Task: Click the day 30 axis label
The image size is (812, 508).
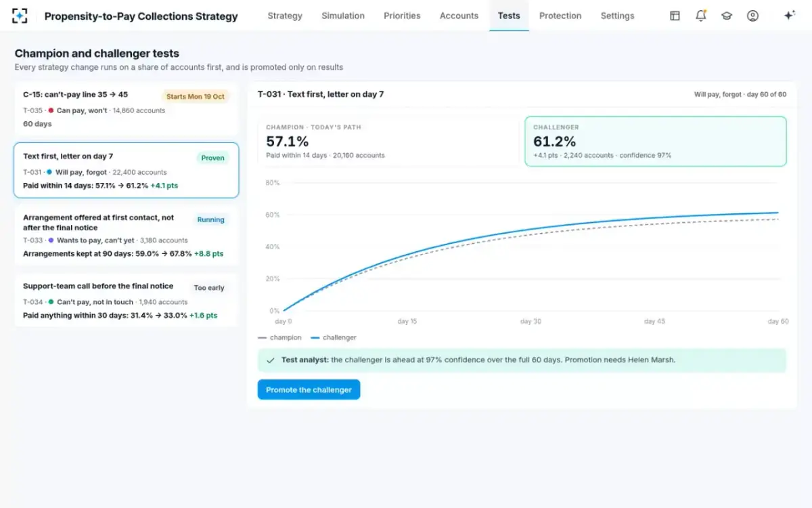Action: (x=531, y=322)
